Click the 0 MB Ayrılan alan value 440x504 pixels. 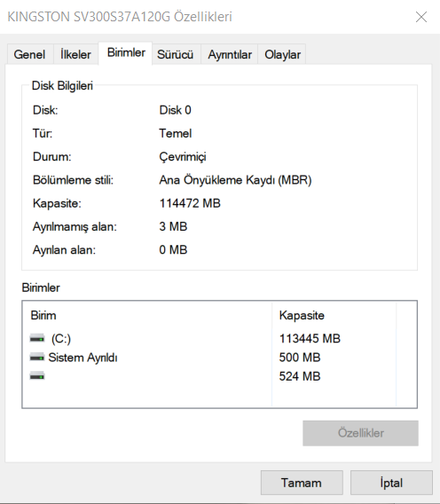173,249
